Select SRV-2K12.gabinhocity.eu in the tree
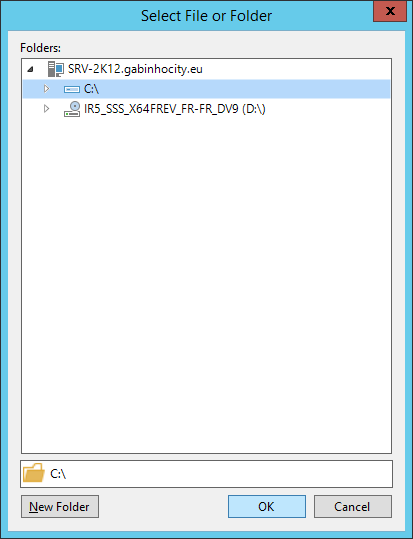 [135, 69]
